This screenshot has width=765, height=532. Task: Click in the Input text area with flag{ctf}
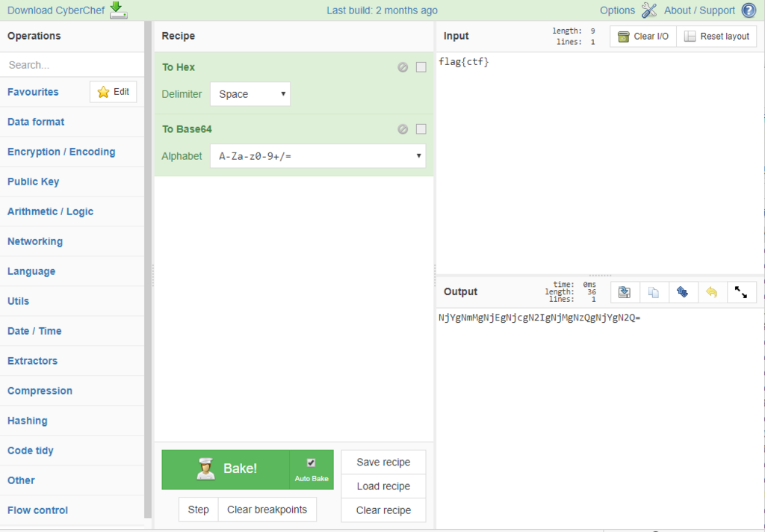pos(600,163)
